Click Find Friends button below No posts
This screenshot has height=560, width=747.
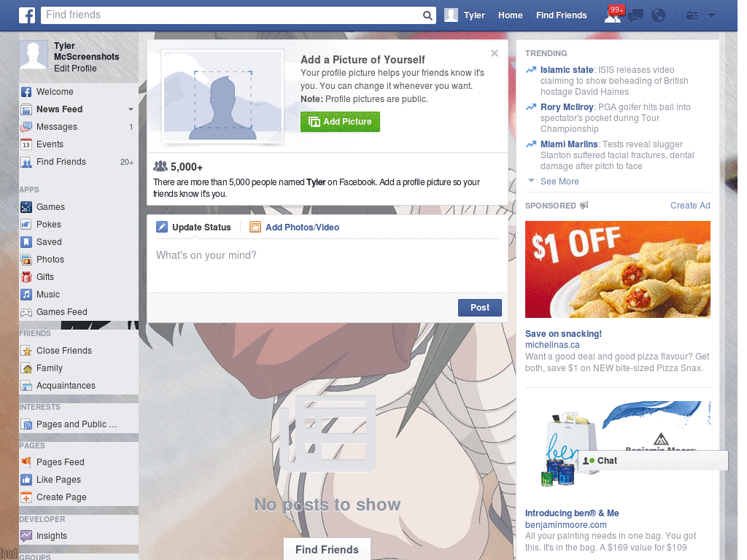click(x=327, y=550)
